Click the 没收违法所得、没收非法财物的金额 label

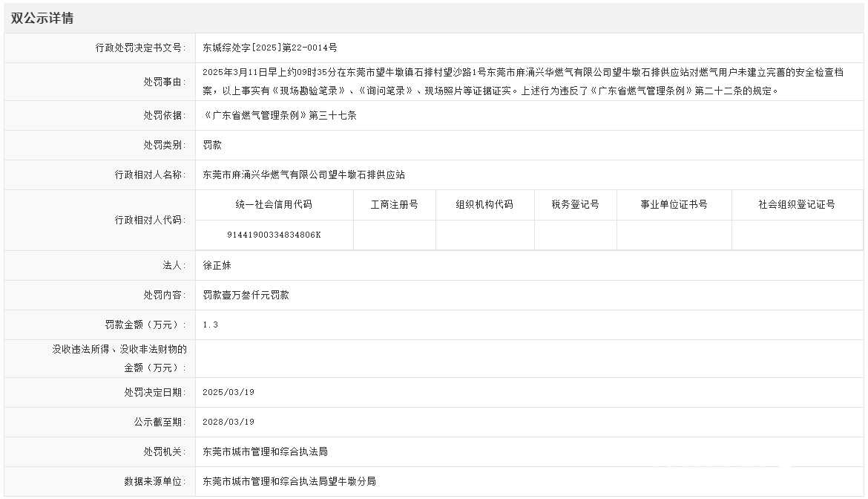click(x=119, y=359)
